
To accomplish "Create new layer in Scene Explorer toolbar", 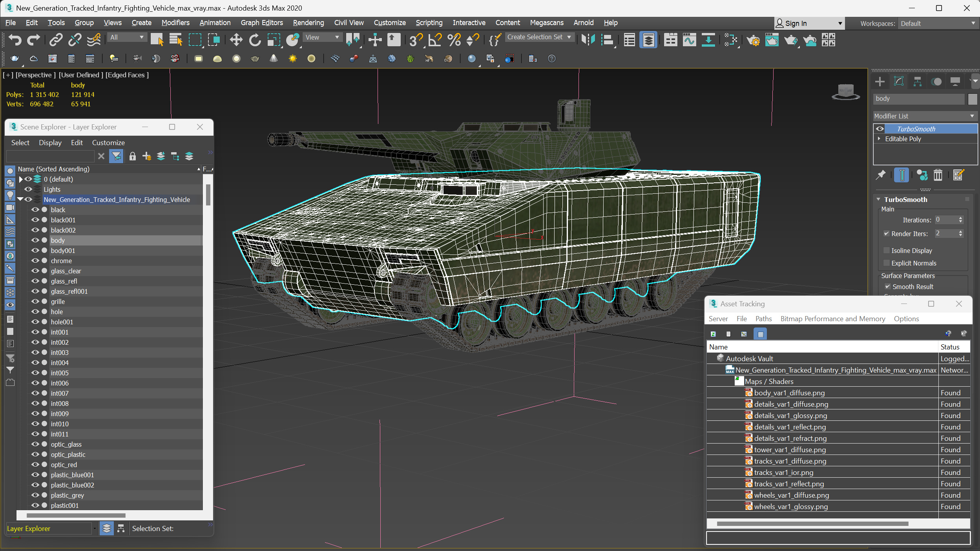I will point(147,156).
